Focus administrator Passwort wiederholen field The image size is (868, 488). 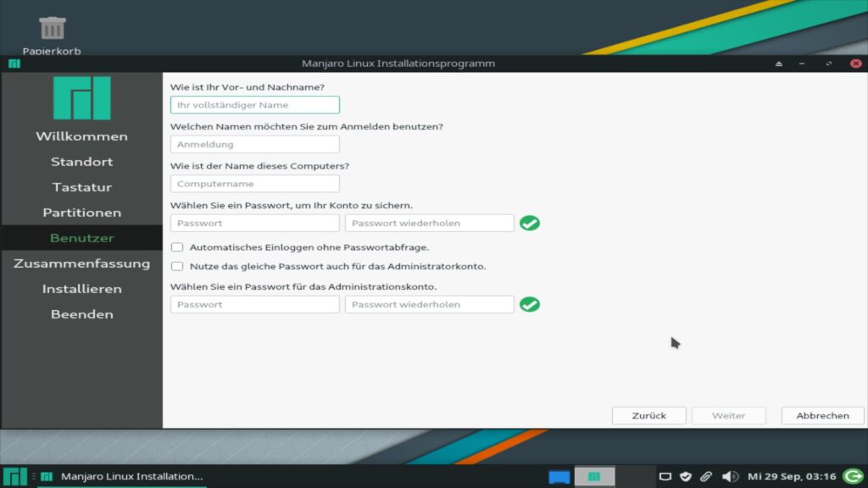coord(430,304)
